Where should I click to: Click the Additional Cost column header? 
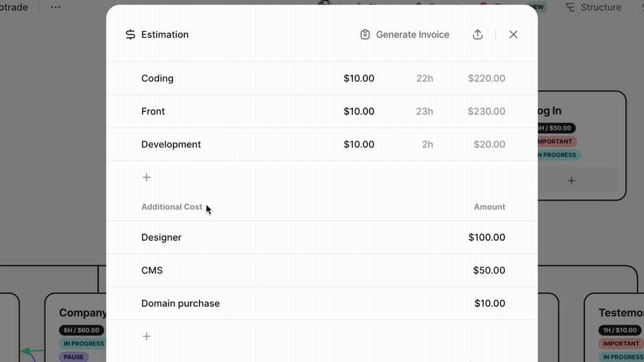point(172,207)
